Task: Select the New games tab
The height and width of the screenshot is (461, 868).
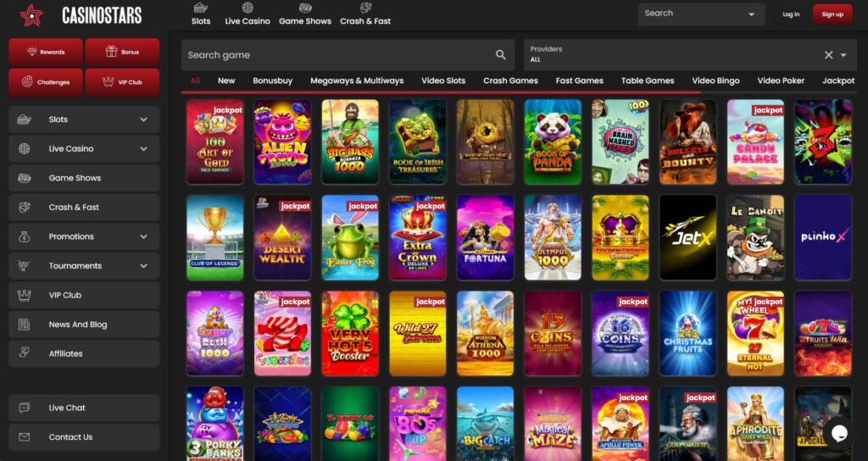Action: (226, 81)
